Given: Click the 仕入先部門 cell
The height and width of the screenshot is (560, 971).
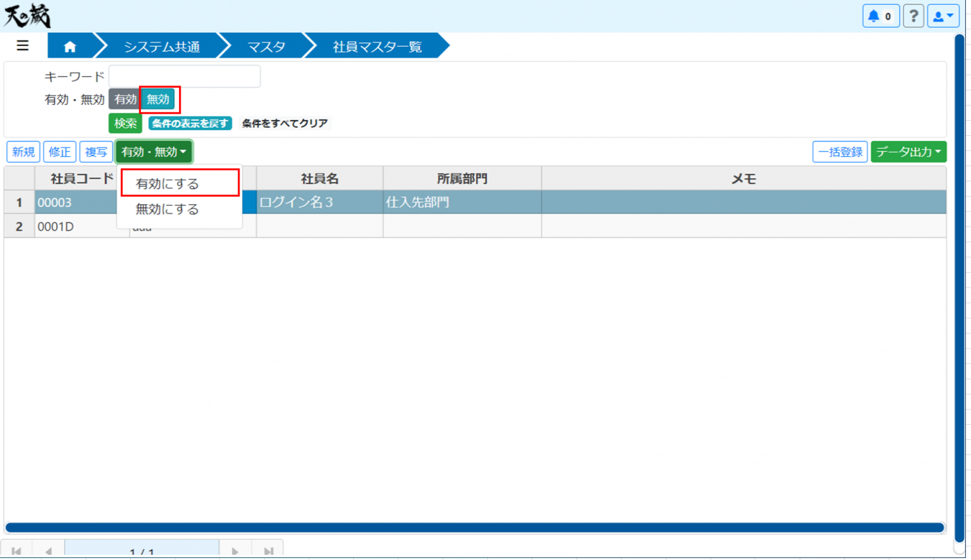Looking at the screenshot, I should 462,202.
